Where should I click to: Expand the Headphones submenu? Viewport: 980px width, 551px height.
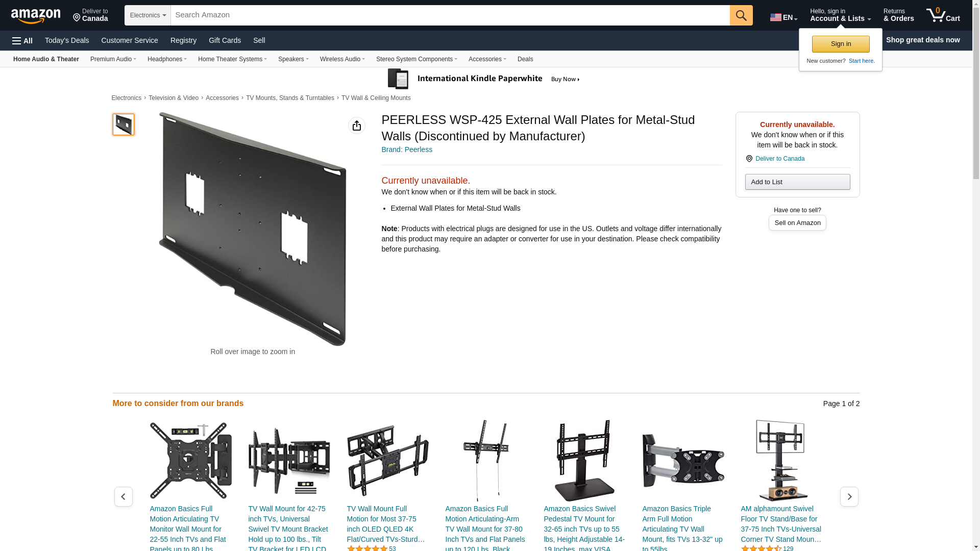167,59
